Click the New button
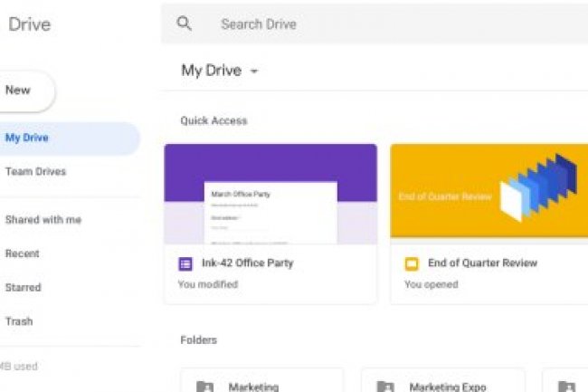The height and width of the screenshot is (392, 588). [26, 91]
